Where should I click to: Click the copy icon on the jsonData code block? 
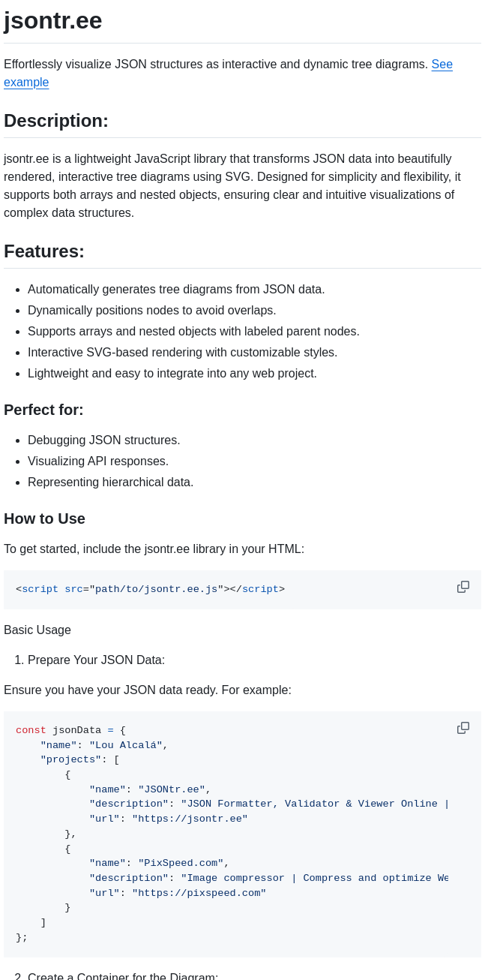coord(463,727)
